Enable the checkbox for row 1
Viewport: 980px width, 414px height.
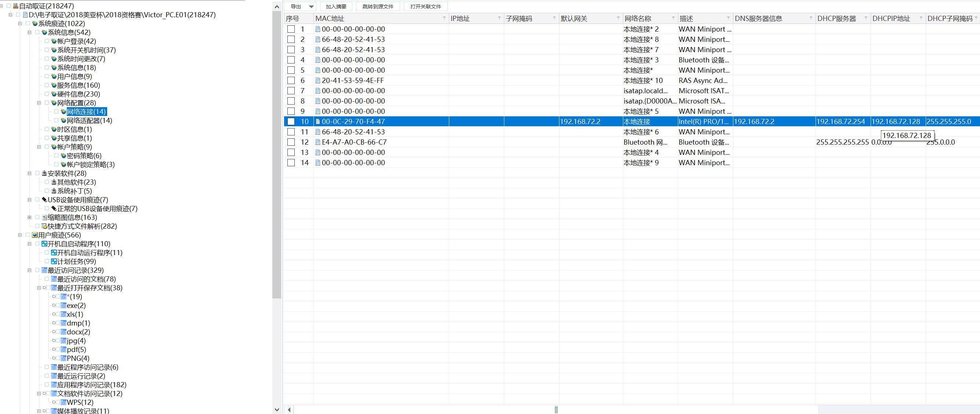tap(291, 29)
